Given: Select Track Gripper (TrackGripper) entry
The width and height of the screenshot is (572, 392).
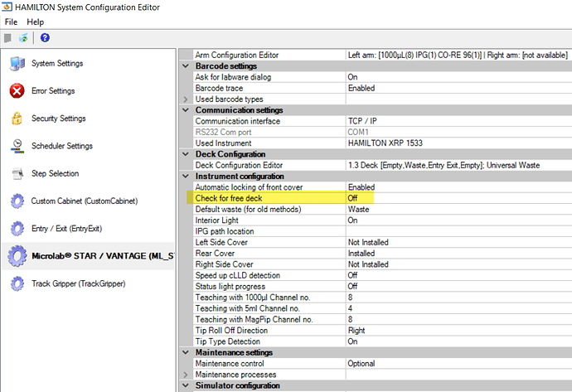Looking at the screenshot, I should coord(79,283).
